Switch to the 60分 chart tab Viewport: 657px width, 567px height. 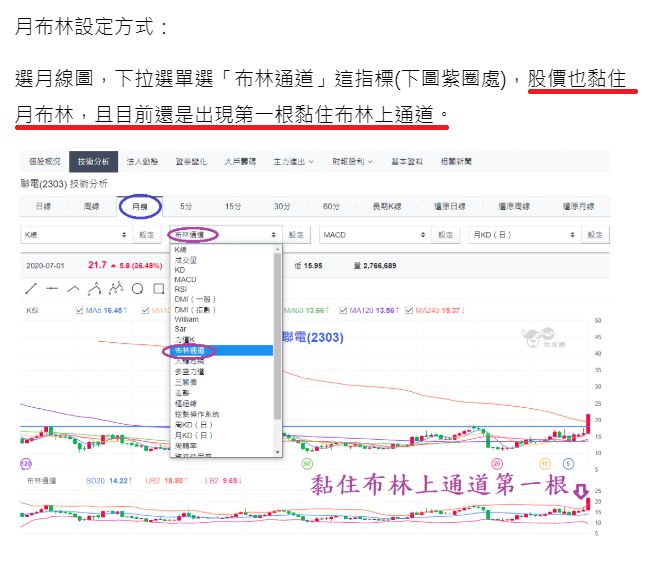331,206
